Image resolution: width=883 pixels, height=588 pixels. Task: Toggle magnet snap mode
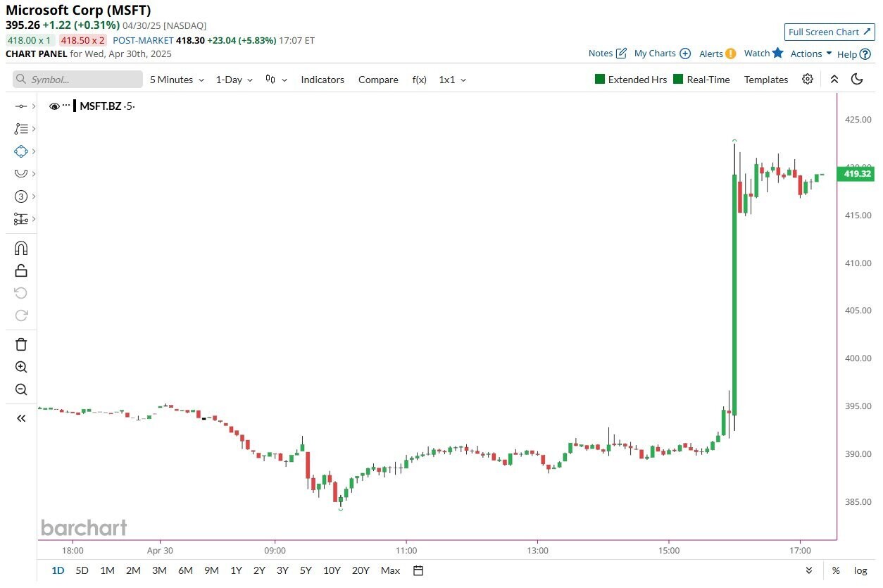(21, 248)
